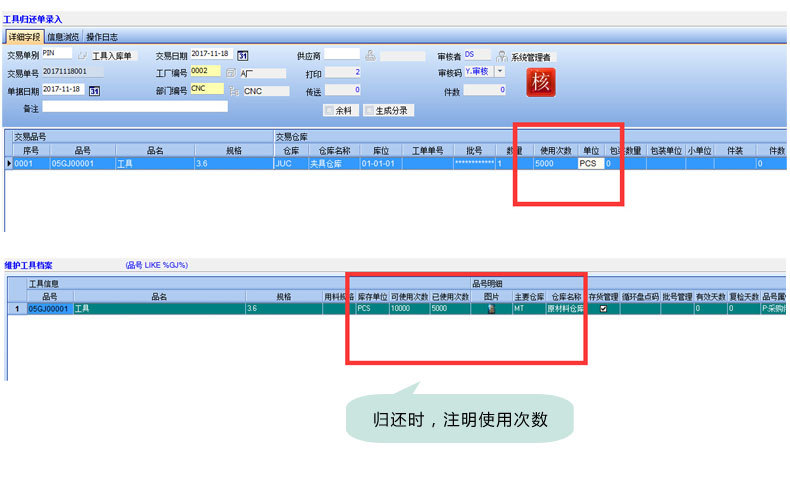Screen dimensions: 790x494
Task: Open calendar picker beside 交易日期
Action: pos(242,55)
